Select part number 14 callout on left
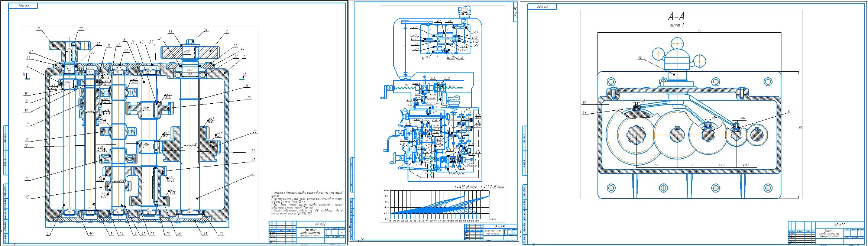Image resolution: width=868 pixels, height=246 pixels. [x=27, y=179]
